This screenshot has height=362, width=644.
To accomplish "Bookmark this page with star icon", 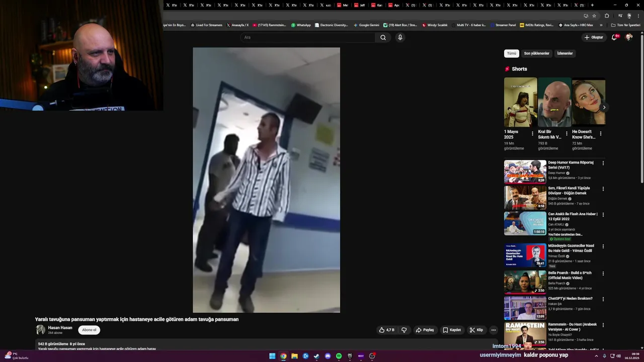I will pos(594,16).
